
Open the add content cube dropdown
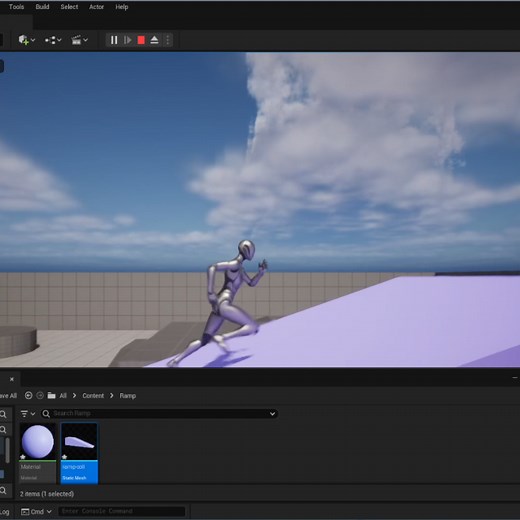pos(27,40)
